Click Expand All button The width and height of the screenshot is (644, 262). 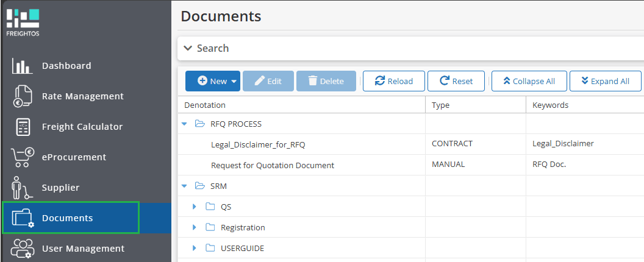click(x=606, y=81)
